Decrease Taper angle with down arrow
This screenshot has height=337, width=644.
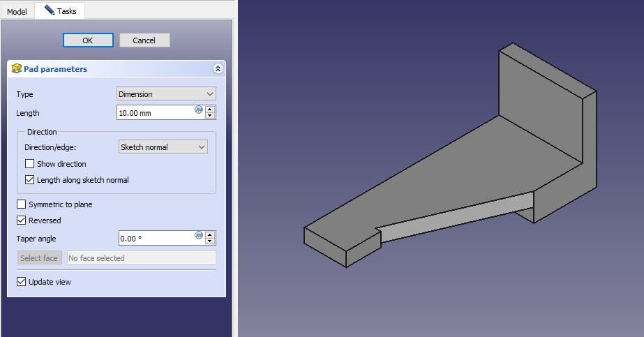point(210,241)
